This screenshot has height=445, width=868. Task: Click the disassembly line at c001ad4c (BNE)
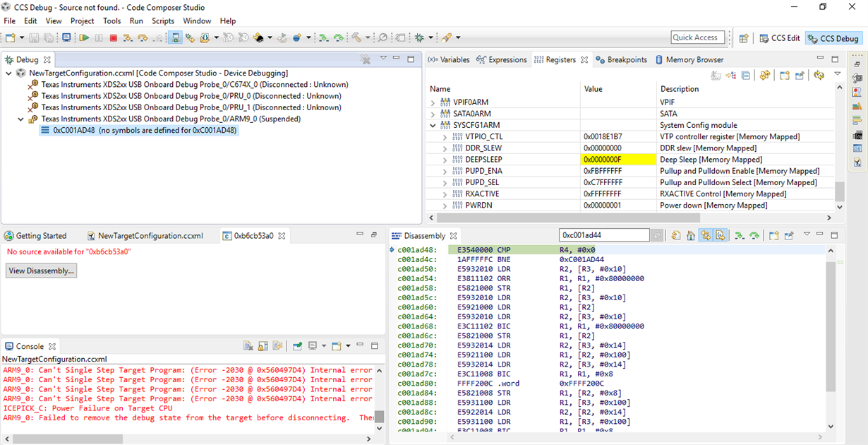point(608,259)
